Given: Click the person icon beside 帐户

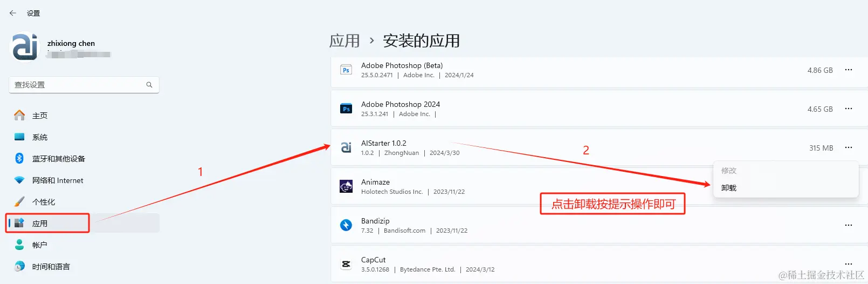Looking at the screenshot, I should click(19, 245).
